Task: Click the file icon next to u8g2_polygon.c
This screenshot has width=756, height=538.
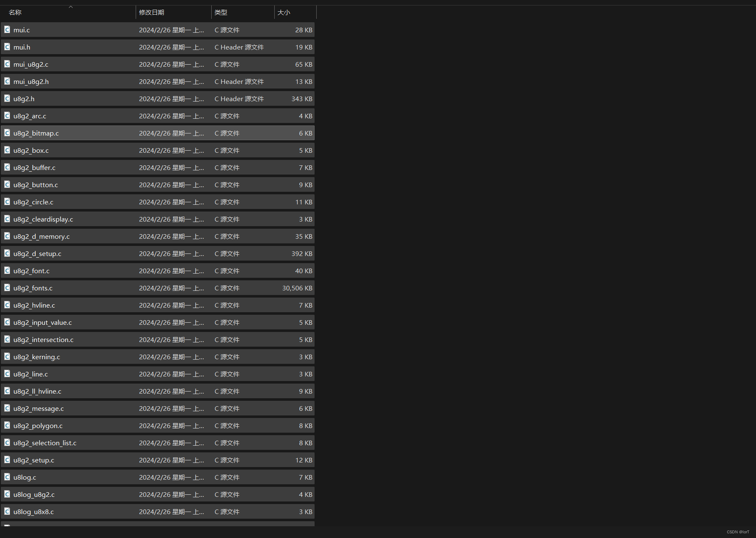Action: tap(7, 426)
